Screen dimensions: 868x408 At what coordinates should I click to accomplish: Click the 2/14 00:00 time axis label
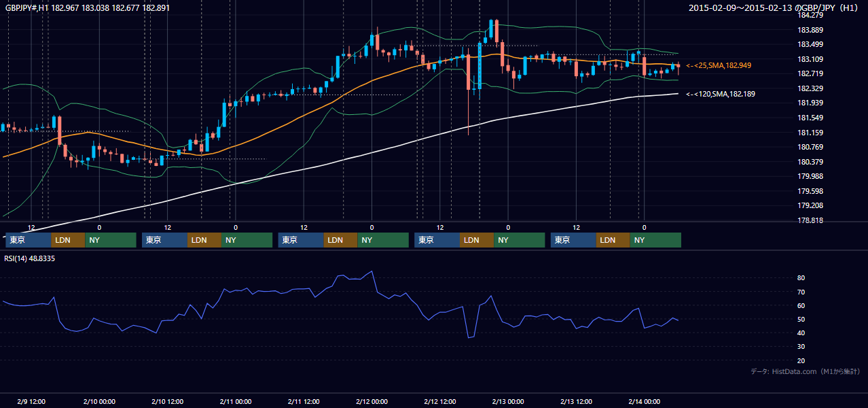644,401
